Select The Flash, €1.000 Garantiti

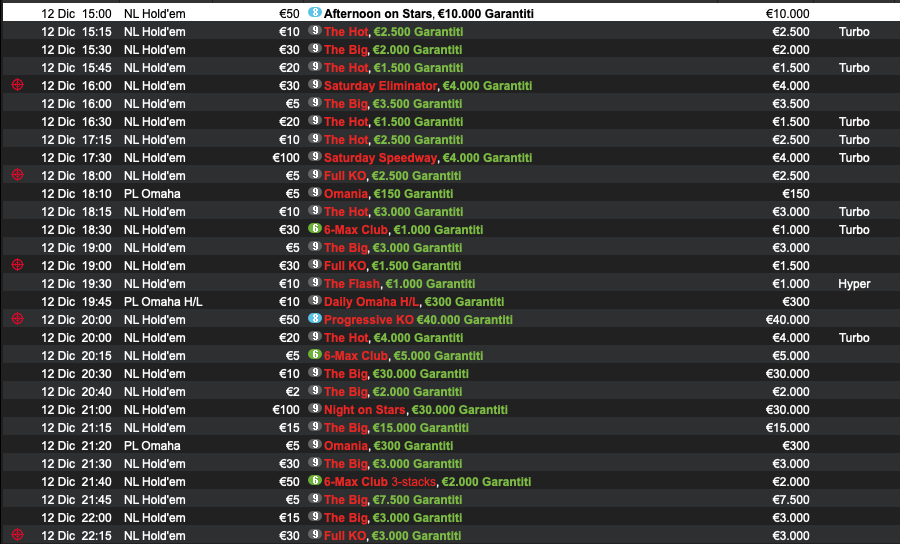(399, 283)
